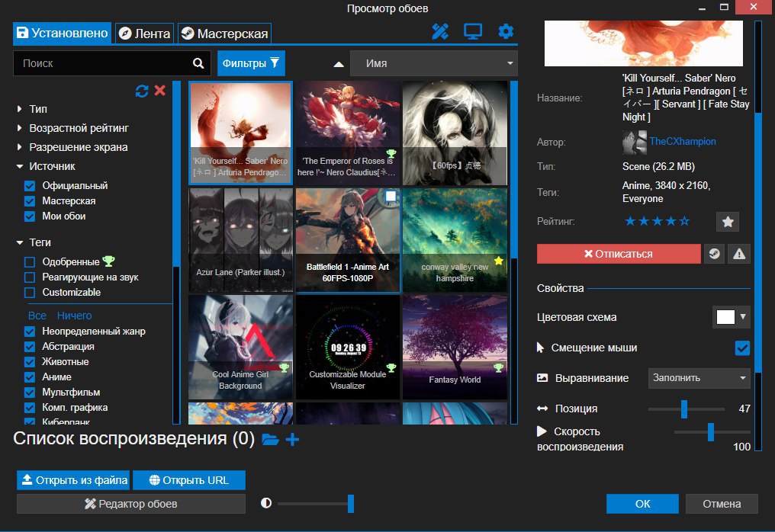The image size is (775, 532).
Task: Click the red Отписаться button
Action: tap(619, 254)
